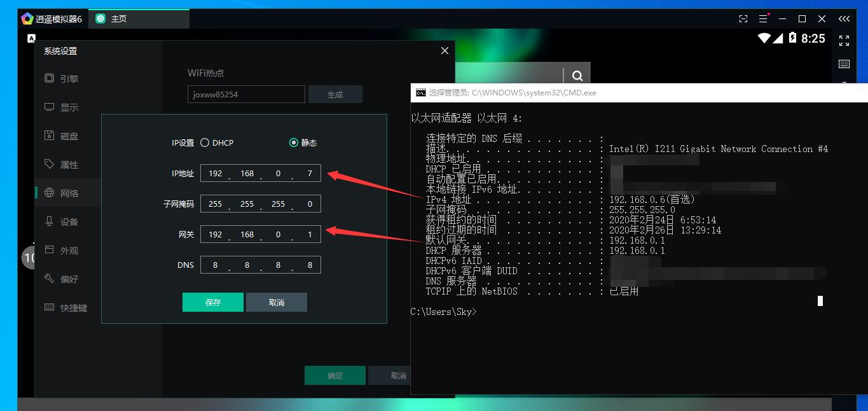868x411 pixels.
Task: Select the DHCP radio button
Action: pyautogui.click(x=205, y=143)
